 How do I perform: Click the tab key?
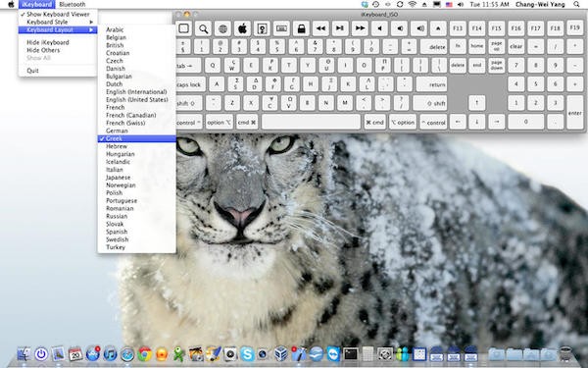coord(188,66)
